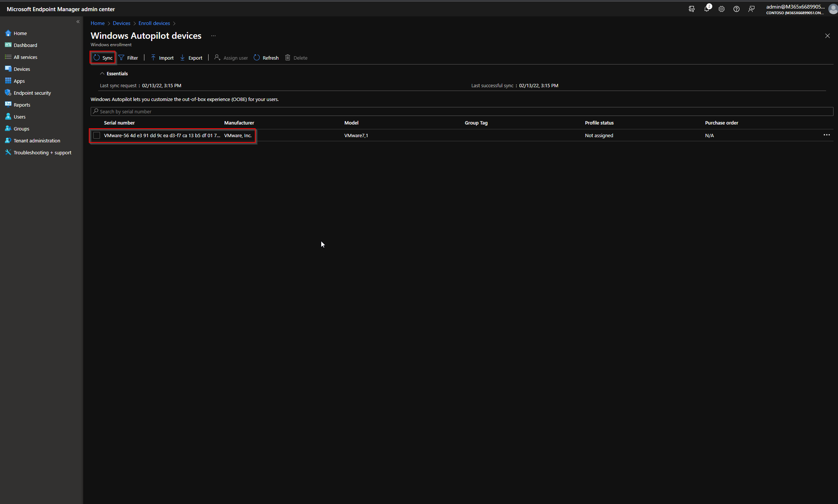Viewport: 838px width, 504px height.
Task: Collapse the left navigation pane
Action: click(78, 22)
